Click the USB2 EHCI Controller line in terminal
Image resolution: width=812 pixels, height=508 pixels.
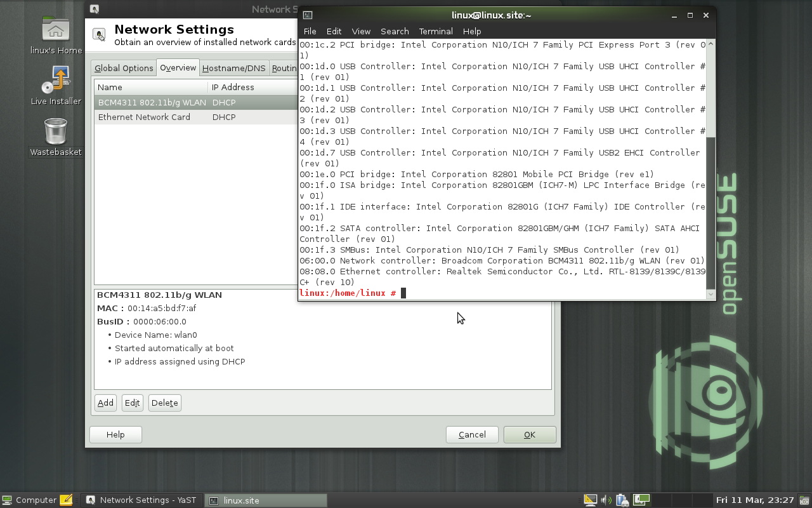(499, 157)
